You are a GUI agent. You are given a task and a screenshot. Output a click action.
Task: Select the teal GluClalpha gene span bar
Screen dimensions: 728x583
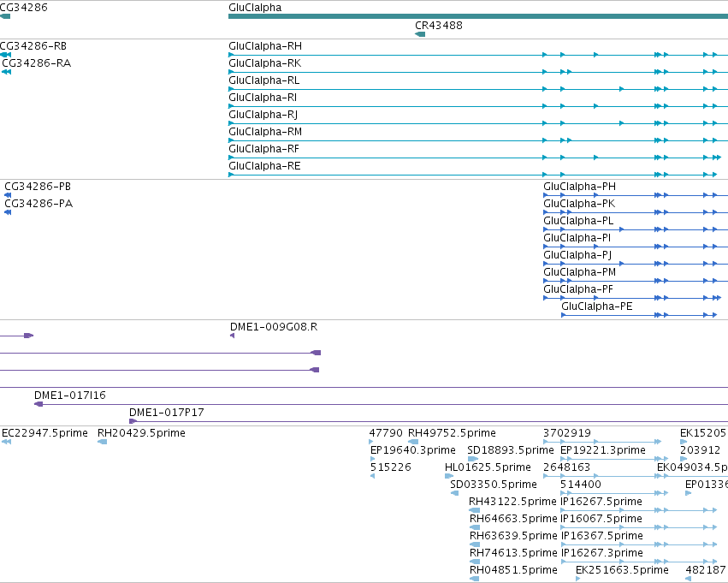click(x=478, y=17)
